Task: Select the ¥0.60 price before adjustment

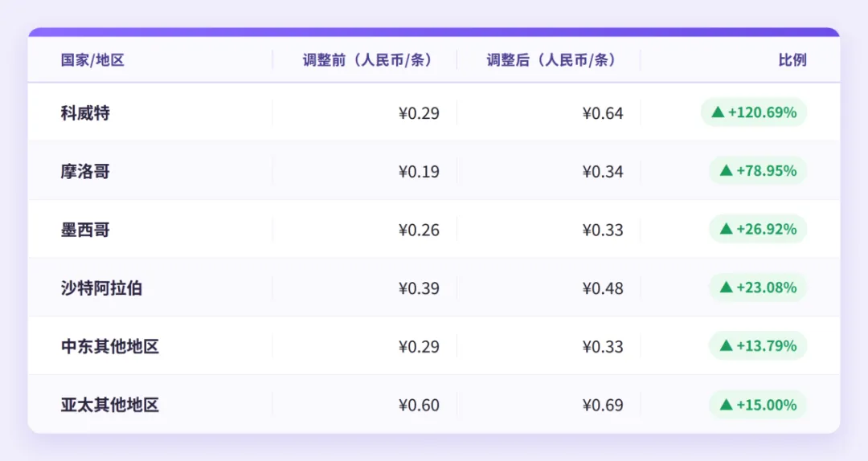Action: 419,405
